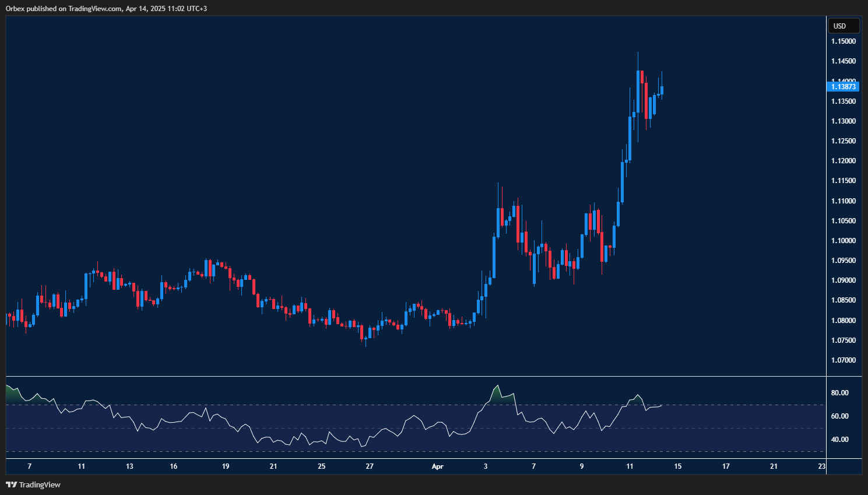This screenshot has width=868, height=495.
Task: Click the RSI 80.00 scale label
Action: [839, 393]
